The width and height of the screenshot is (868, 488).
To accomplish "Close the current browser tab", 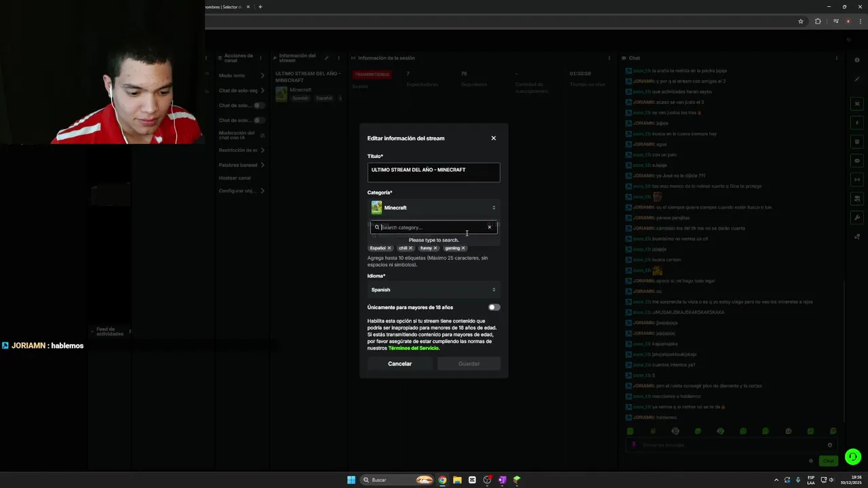I will click(x=248, y=7).
